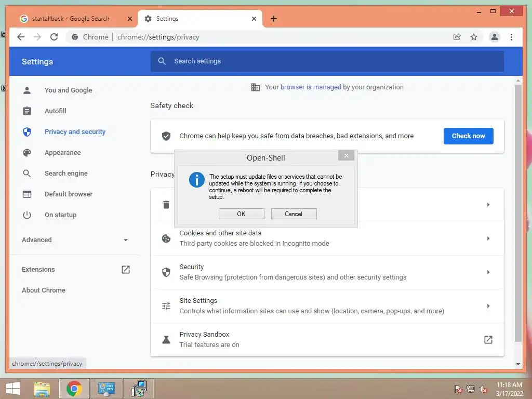Open Cookies and other site data
Image resolution: width=532 pixels, height=399 pixels.
pyautogui.click(x=327, y=238)
